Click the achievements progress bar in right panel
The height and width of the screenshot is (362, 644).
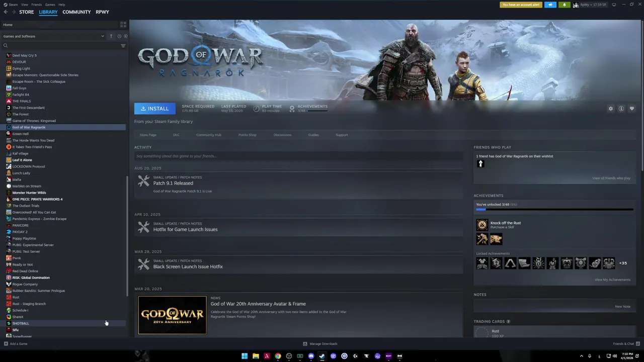[x=554, y=210]
